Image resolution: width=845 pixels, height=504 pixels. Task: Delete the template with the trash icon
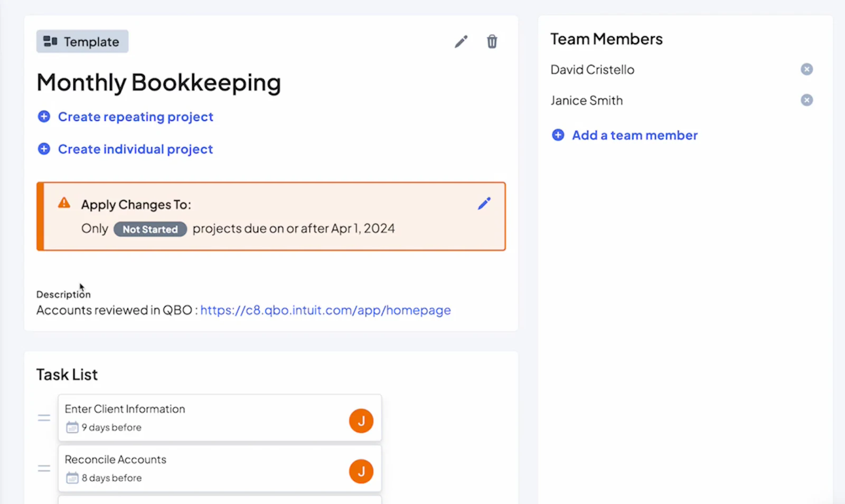point(492,42)
